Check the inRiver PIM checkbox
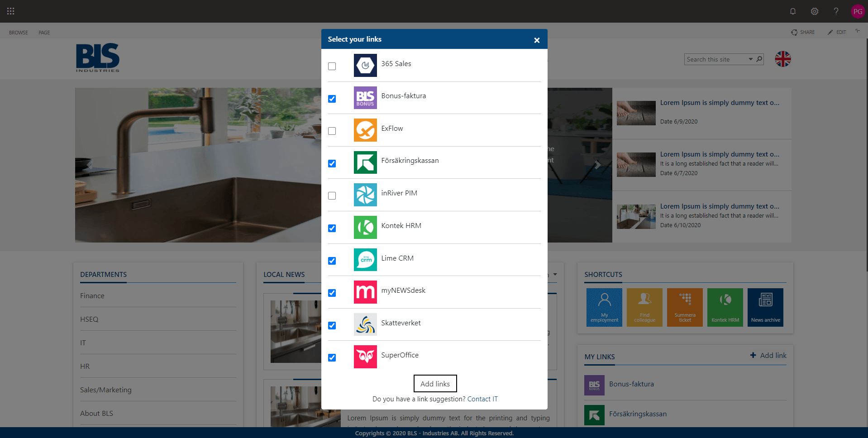Screen dimensions: 868x438 click(332, 195)
